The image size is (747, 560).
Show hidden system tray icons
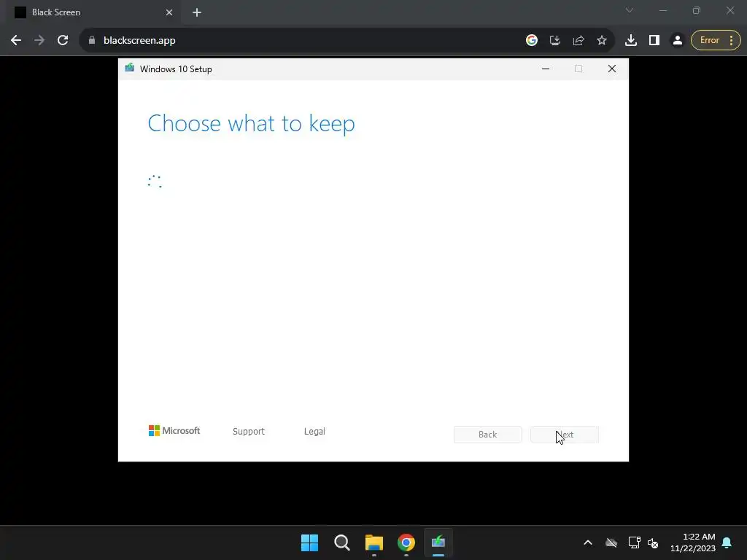click(588, 542)
